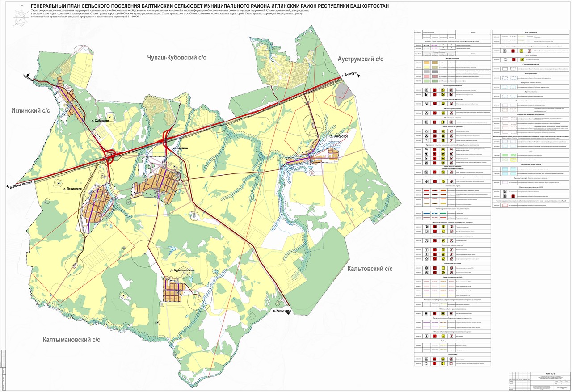Click the Кальтовский с/с label
Screen dimensions: 572x392
[x=370, y=269]
